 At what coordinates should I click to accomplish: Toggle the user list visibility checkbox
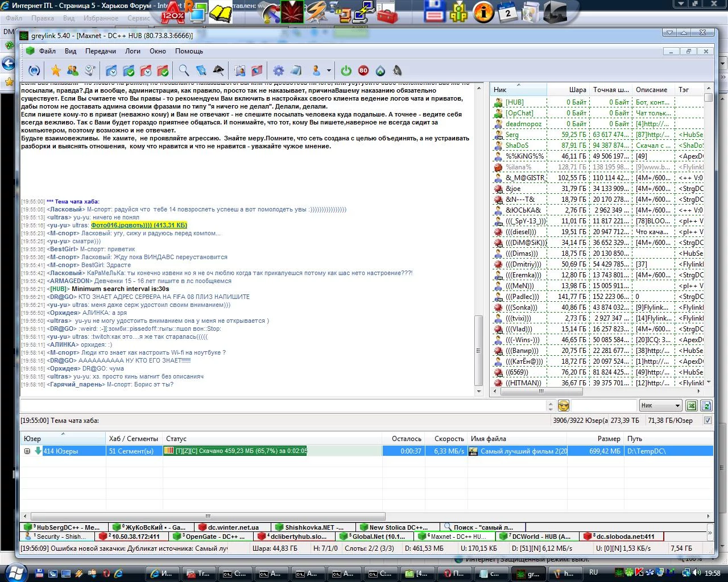click(708, 421)
